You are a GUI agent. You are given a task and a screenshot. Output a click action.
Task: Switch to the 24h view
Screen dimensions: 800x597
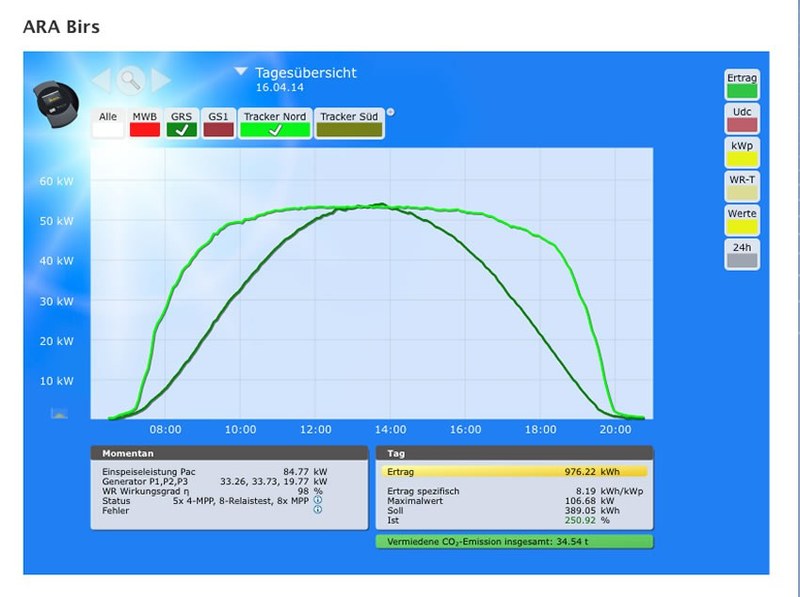742,254
